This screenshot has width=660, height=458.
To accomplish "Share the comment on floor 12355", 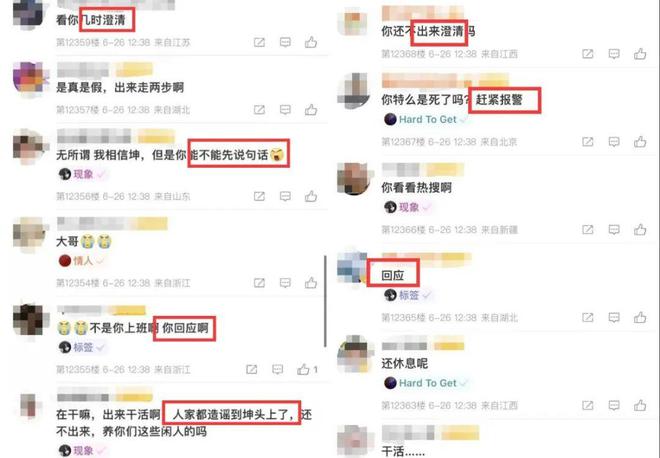I will (x=252, y=370).
